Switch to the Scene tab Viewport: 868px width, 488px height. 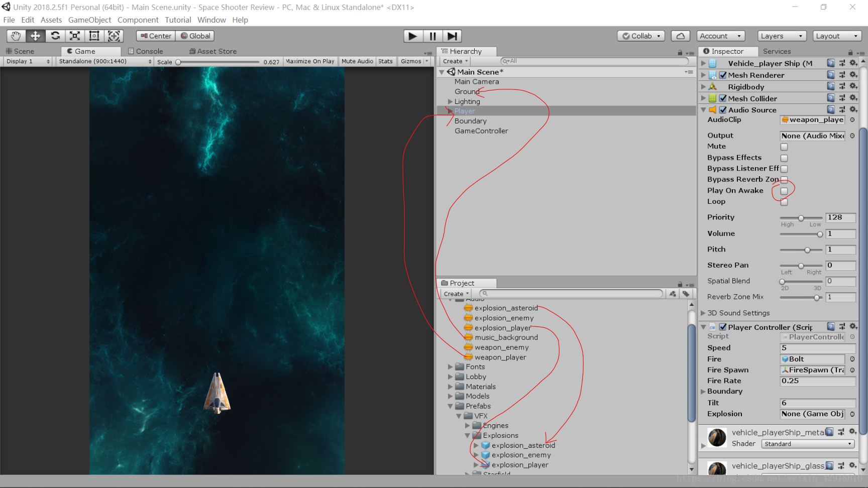[20, 51]
